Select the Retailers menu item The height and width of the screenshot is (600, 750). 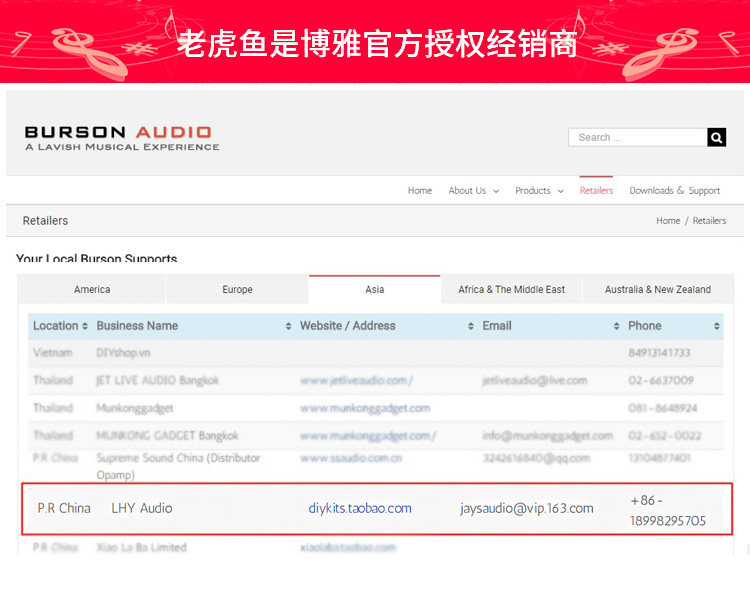tap(596, 190)
